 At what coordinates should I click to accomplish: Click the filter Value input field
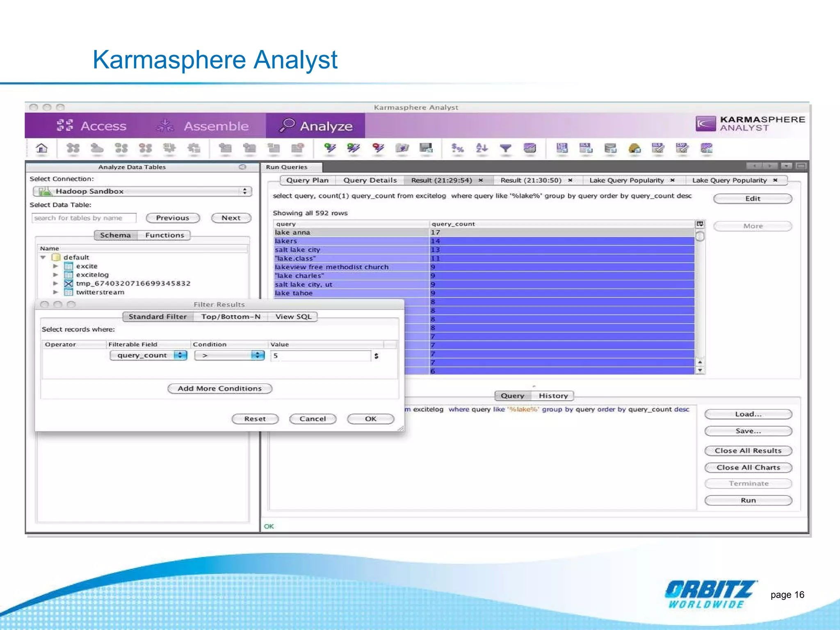click(321, 356)
